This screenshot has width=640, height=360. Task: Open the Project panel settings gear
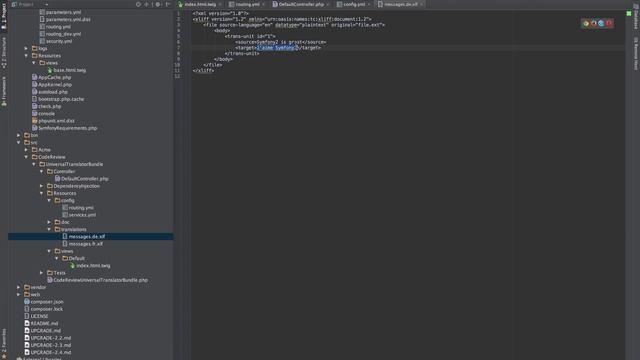click(x=158, y=4)
